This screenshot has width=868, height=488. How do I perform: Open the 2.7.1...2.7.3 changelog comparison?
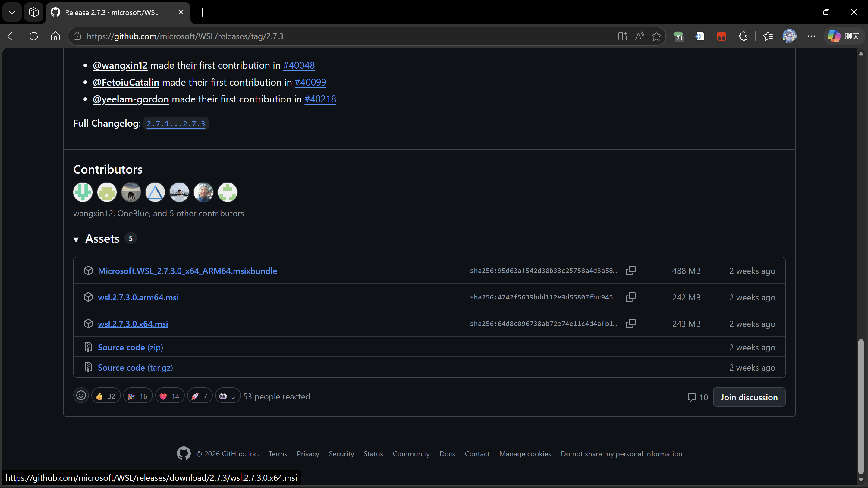(x=176, y=124)
